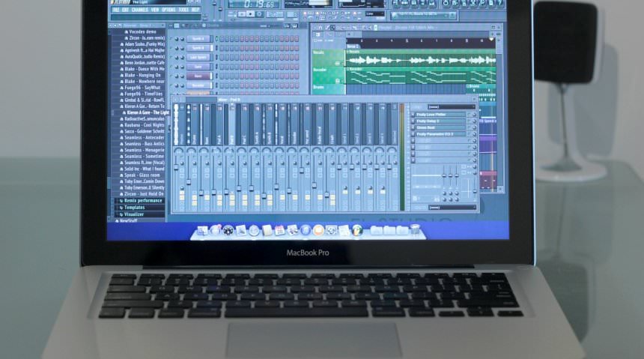Open the Line snap dropdown
The width and height of the screenshot is (644, 359).
tap(375, 14)
